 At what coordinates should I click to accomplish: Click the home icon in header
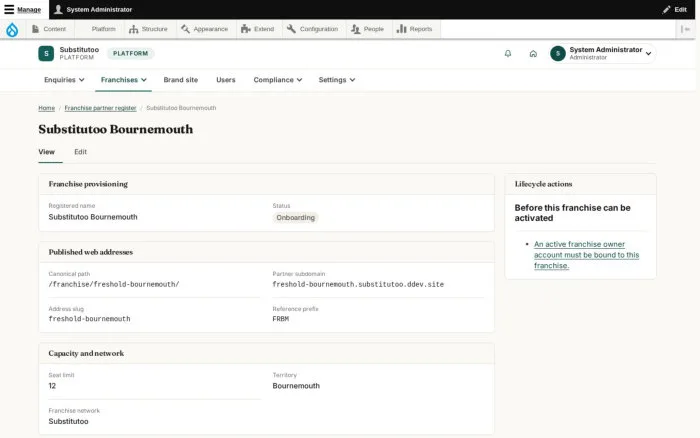pos(533,54)
